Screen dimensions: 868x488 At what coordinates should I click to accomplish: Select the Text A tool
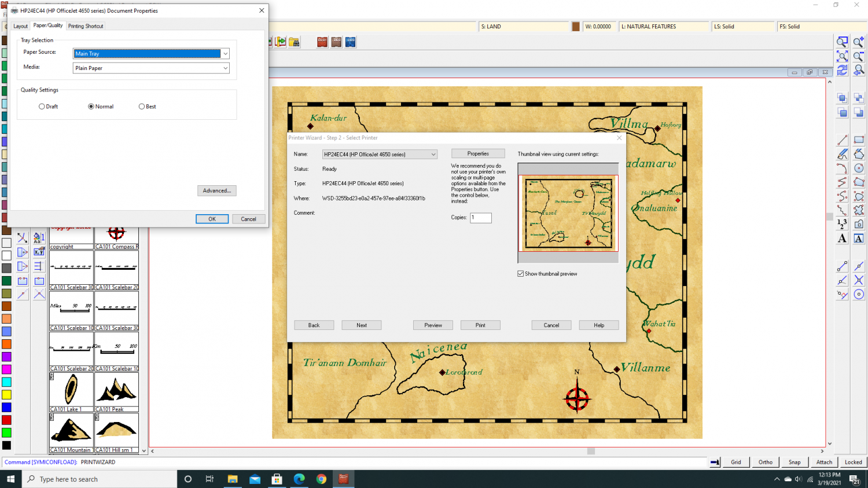[843, 239]
